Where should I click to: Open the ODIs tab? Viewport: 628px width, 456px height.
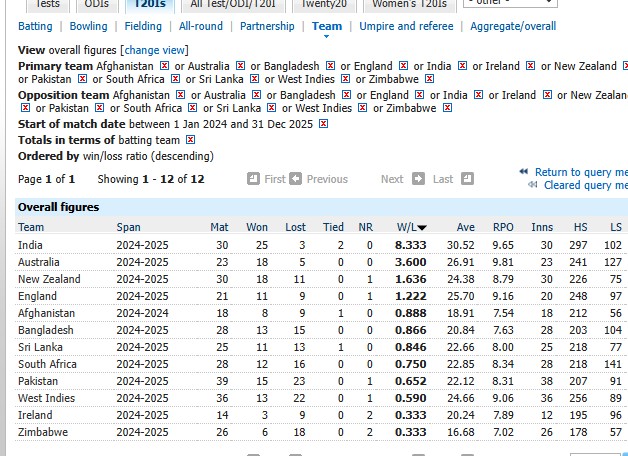[x=97, y=5]
